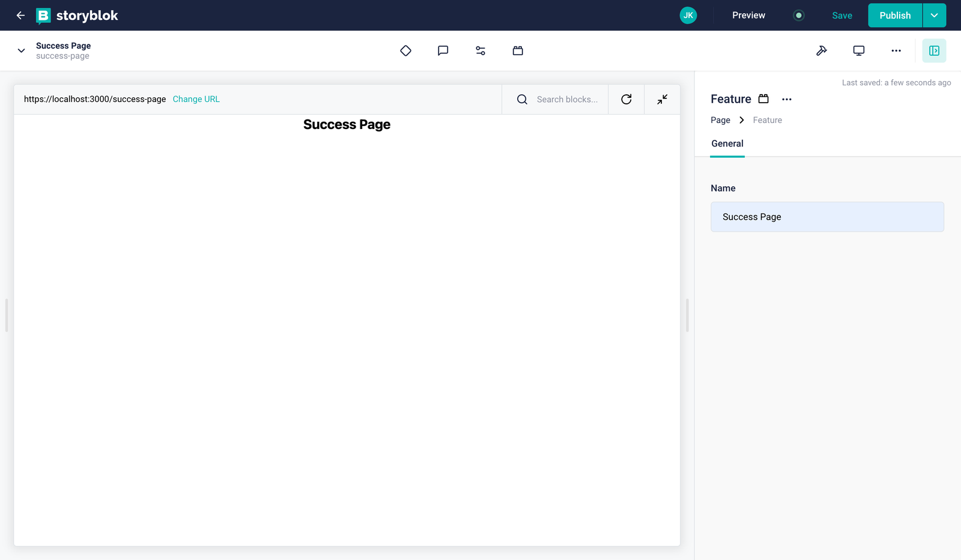This screenshot has height=560, width=961.
Task: Toggle the green status indicator dot
Action: click(x=798, y=16)
